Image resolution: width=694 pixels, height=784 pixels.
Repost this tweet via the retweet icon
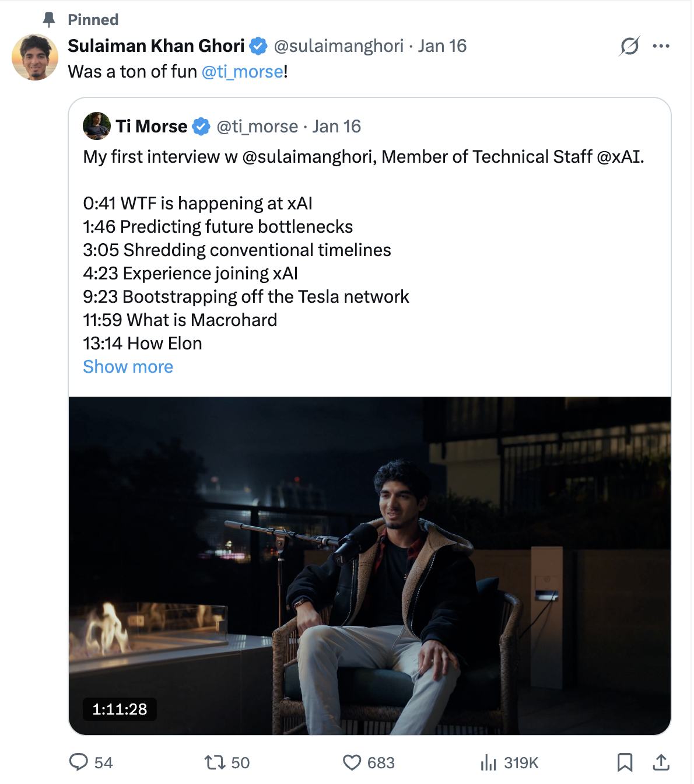tap(214, 762)
